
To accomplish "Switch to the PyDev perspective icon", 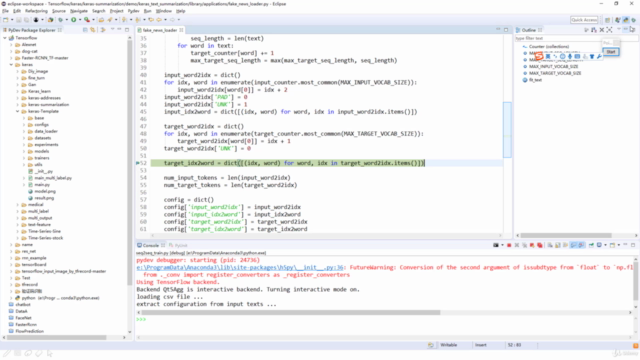I will click(626, 20).
